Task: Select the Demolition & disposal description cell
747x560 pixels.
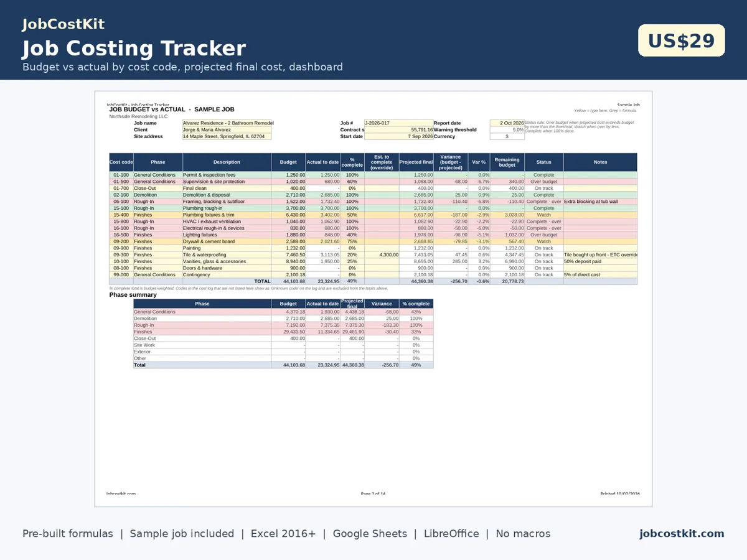Action: (x=227, y=195)
